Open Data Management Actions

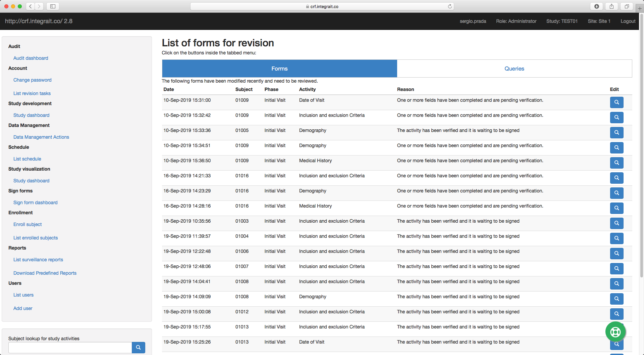(41, 137)
